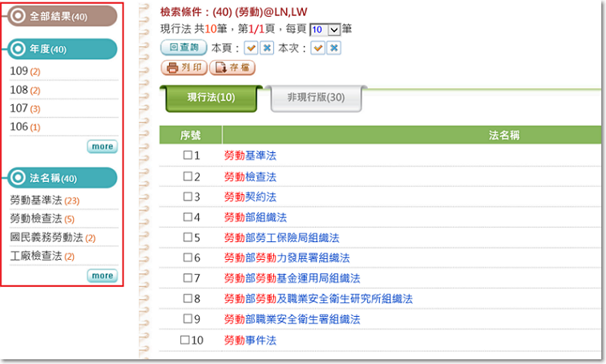
Task: Tick the checkbox for row 4
Action: tap(188, 216)
